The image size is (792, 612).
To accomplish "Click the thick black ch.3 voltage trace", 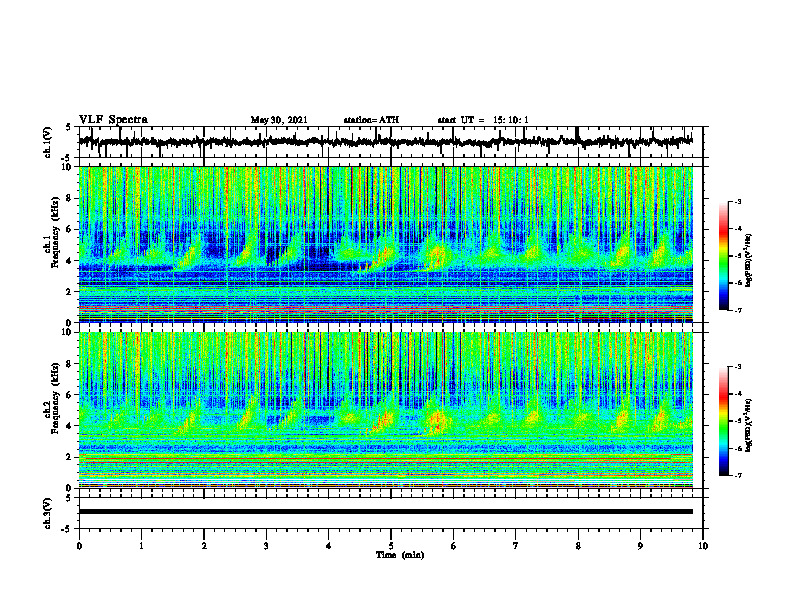I will [x=386, y=512].
